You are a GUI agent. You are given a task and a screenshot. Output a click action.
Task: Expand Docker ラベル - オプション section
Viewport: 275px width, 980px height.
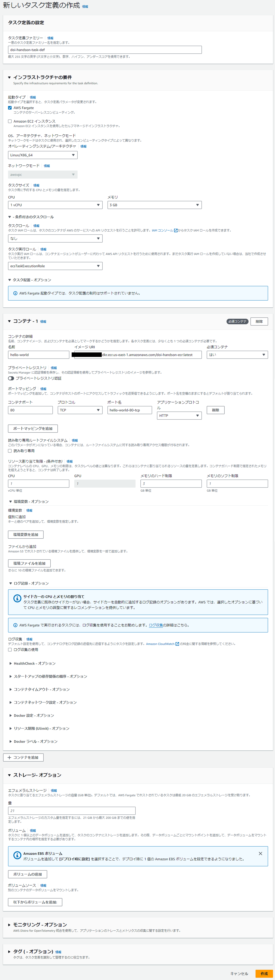[11, 742]
